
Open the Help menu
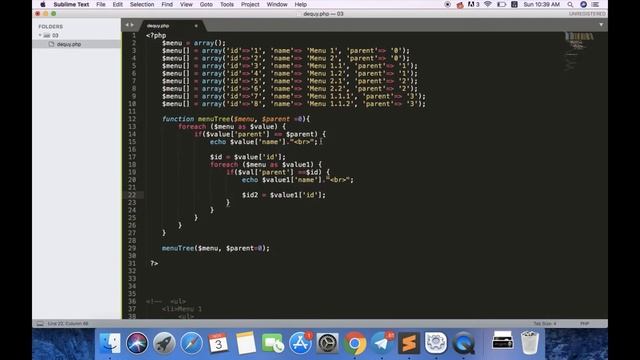[x=301, y=4]
